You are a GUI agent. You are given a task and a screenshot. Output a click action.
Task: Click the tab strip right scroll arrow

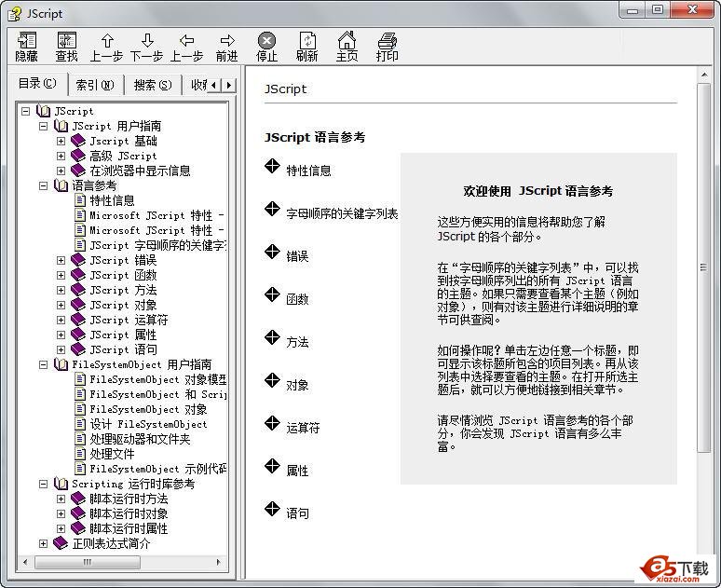[x=229, y=85]
